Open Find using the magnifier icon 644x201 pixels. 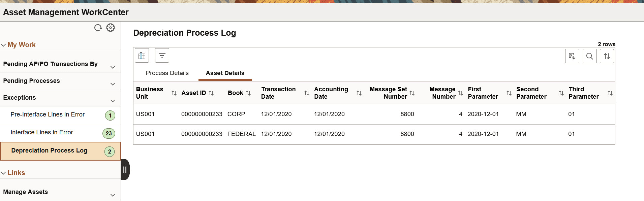pos(589,56)
